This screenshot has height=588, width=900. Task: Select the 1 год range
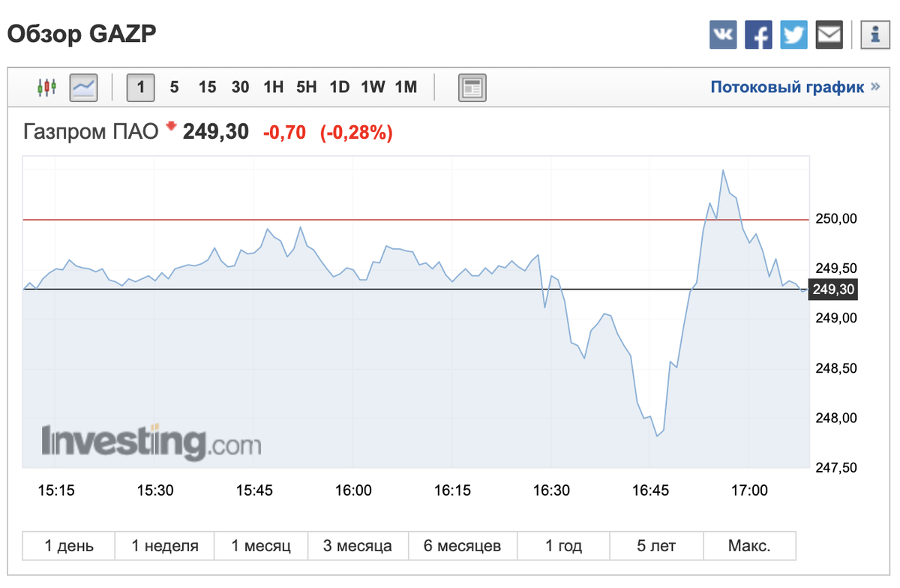(x=564, y=546)
